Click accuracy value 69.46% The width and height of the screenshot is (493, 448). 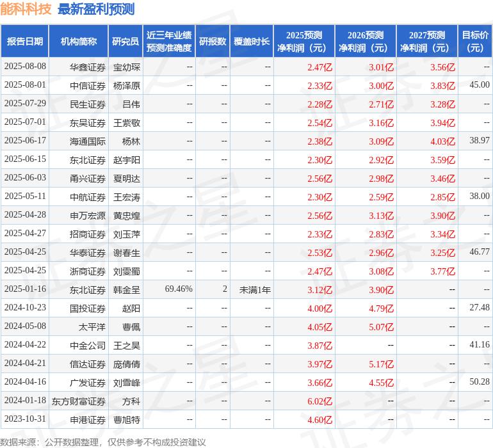[179, 289]
